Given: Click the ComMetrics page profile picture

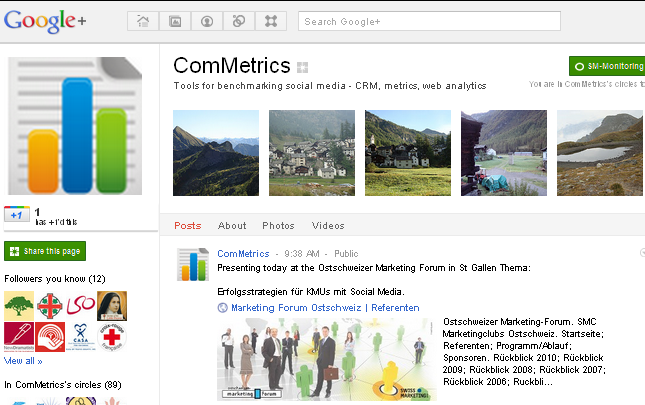Looking at the screenshot, I should tap(75, 126).
